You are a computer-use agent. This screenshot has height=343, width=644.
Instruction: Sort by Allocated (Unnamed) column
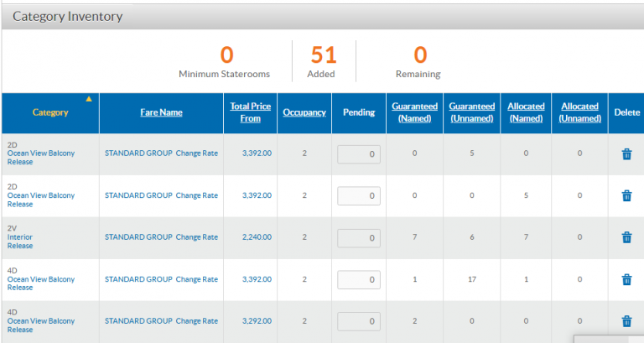tap(579, 112)
